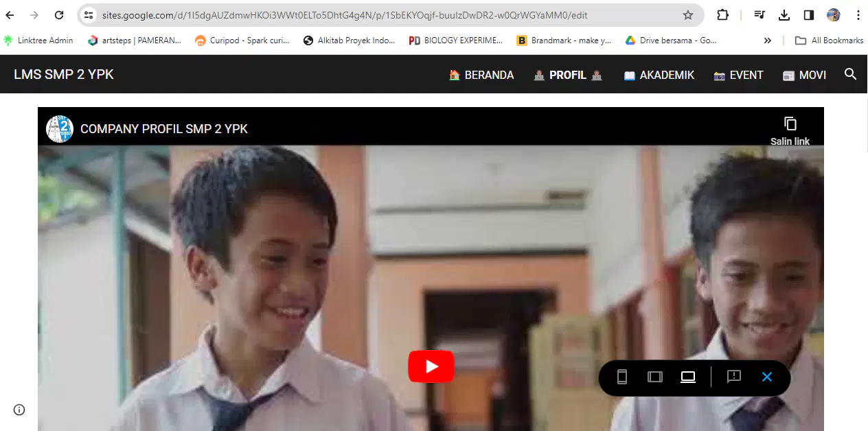Viewport: 868px width, 431px height.
Task: Open the media control icon in toolbar
Action: pos(760,15)
